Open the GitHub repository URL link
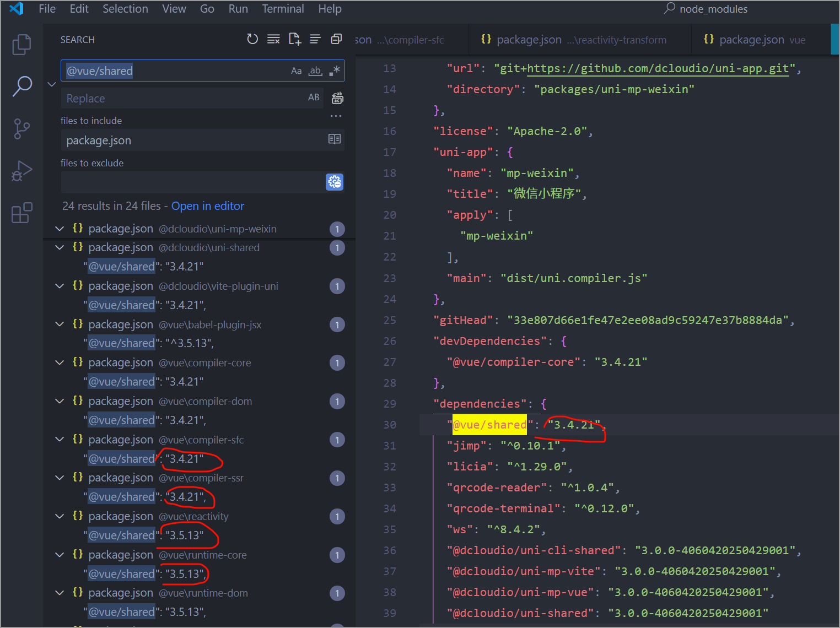The height and width of the screenshot is (628, 840). (x=658, y=68)
